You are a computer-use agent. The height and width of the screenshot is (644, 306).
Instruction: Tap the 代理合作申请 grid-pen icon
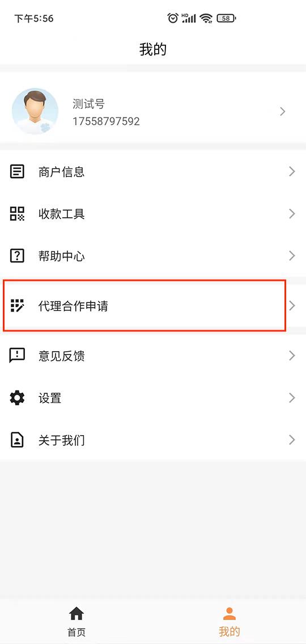click(17, 306)
